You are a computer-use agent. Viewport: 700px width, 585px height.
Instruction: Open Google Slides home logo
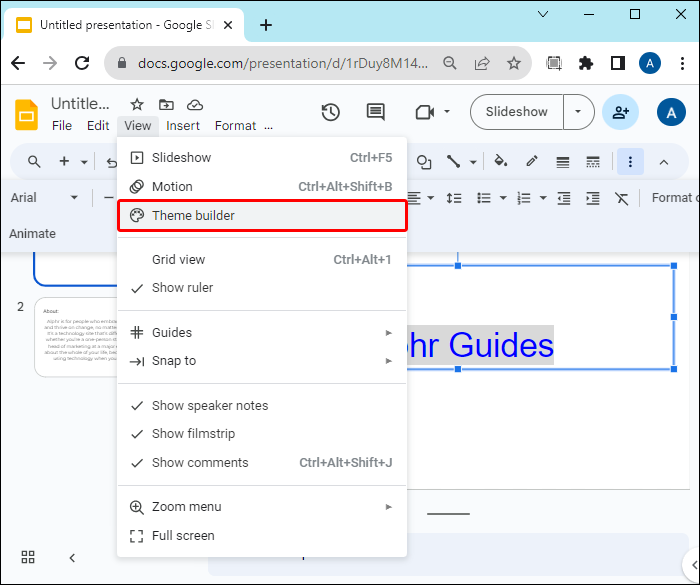pyautogui.click(x=26, y=115)
